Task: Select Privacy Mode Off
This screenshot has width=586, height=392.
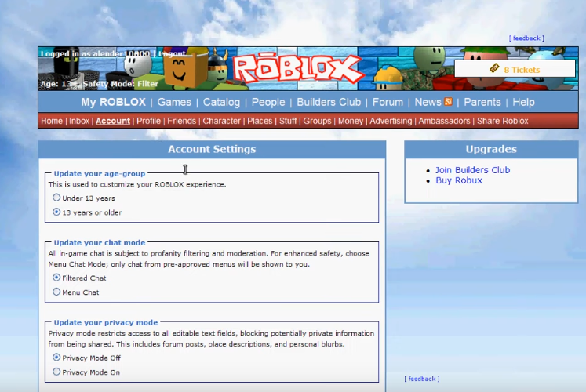Action: 56,358
